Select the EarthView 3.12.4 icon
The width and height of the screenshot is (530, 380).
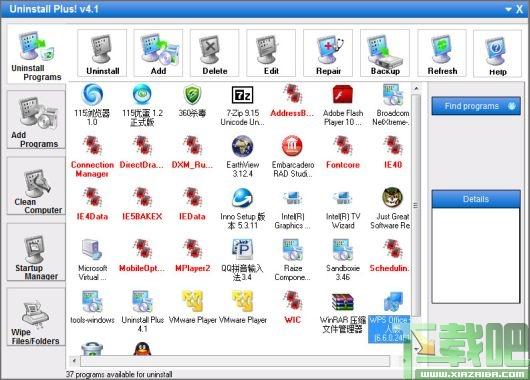pyautogui.click(x=242, y=146)
